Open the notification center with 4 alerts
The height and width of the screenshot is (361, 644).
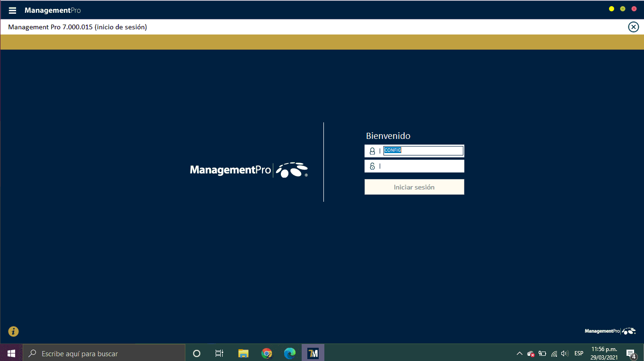(x=630, y=353)
